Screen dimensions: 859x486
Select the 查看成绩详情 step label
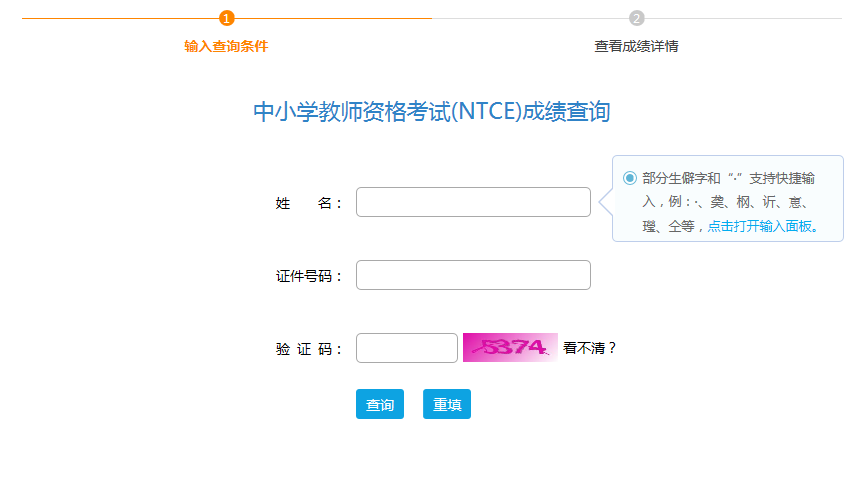click(x=636, y=46)
